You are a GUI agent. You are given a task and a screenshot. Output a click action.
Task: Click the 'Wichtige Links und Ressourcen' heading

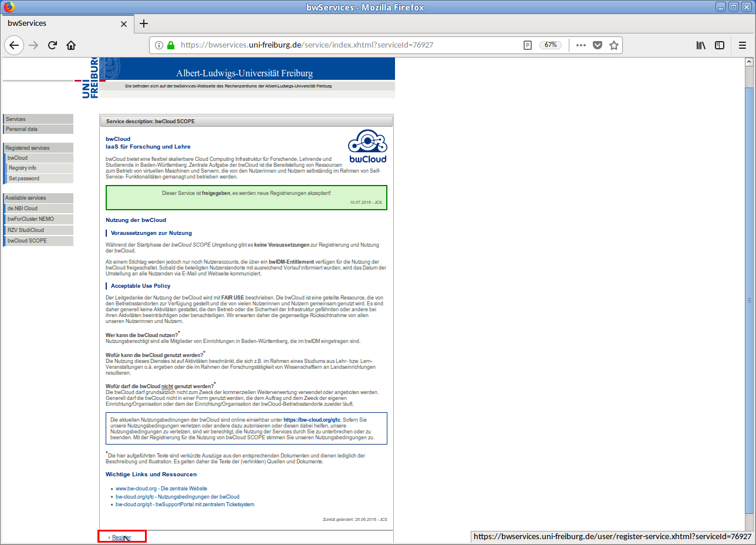coord(151,474)
